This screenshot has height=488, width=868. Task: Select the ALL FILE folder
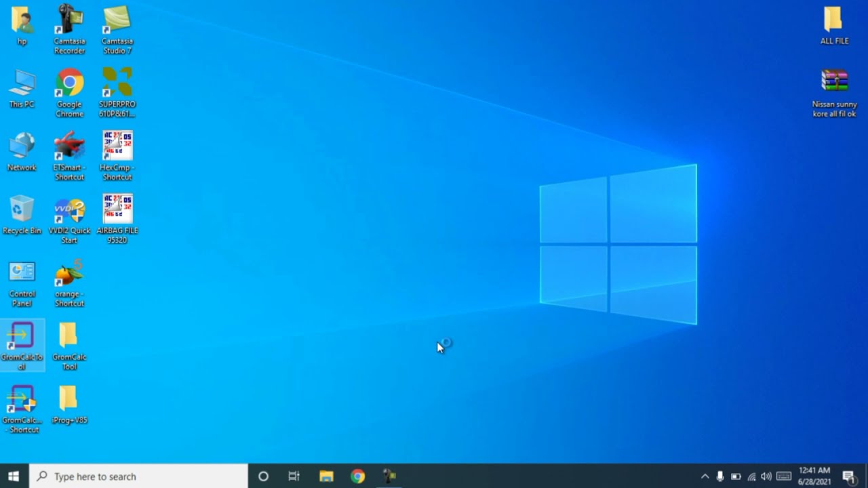834,26
